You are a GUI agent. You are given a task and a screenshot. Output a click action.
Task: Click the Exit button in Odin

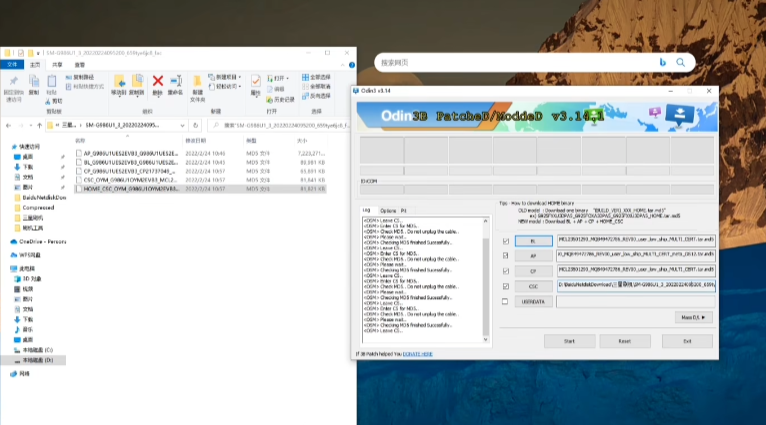(x=687, y=341)
